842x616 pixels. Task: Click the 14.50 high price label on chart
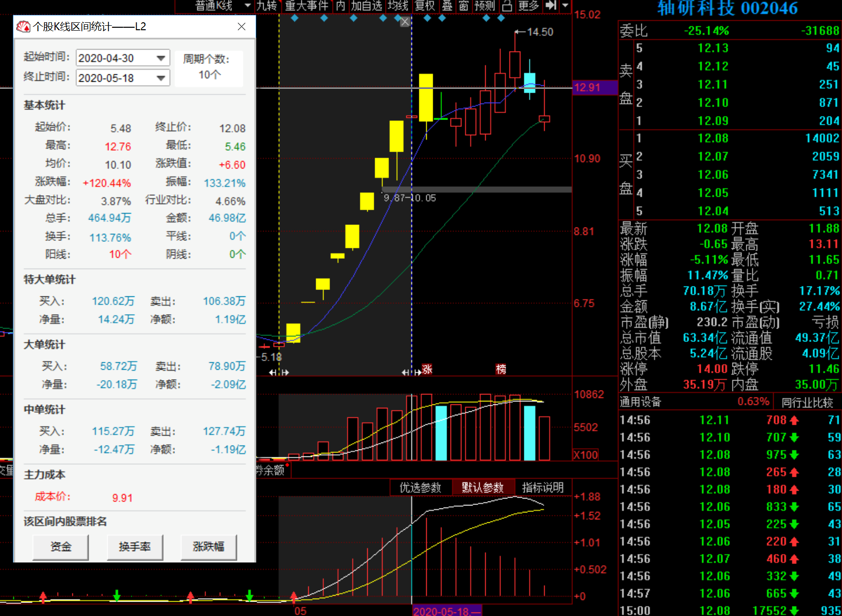point(540,32)
